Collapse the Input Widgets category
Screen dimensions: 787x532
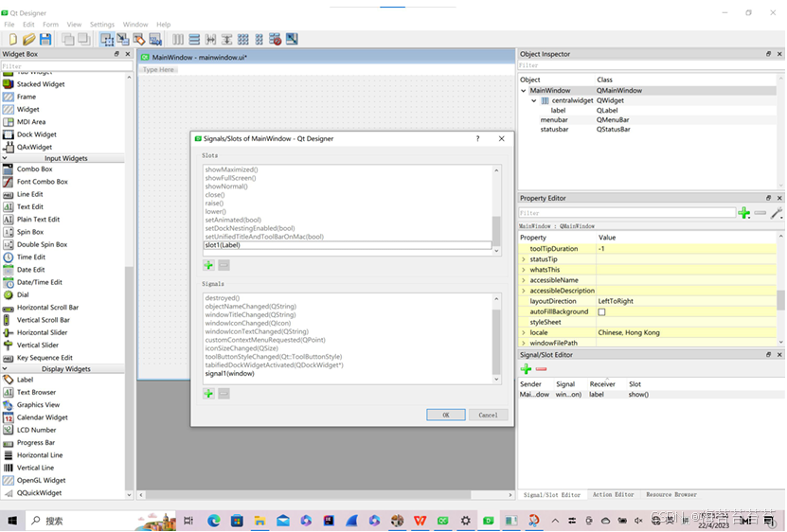[x=5, y=158]
